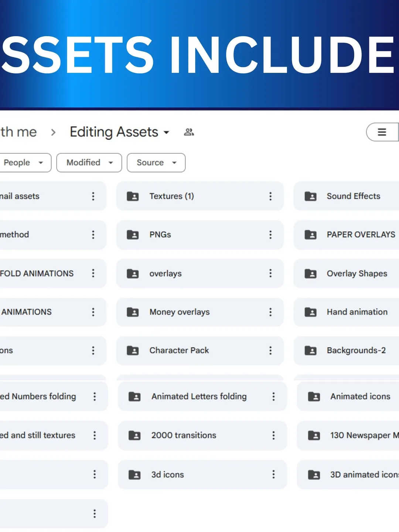399x532 pixels.
Task: Open more actions for the method folder
Action: (93, 235)
